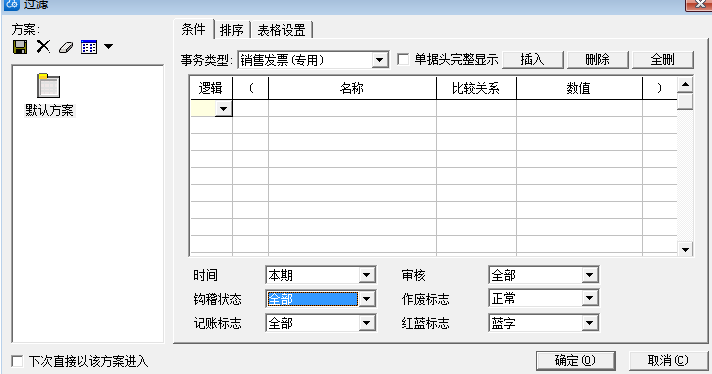The image size is (712, 374).
Task: Click the 名称 column header
Action: tap(352, 88)
